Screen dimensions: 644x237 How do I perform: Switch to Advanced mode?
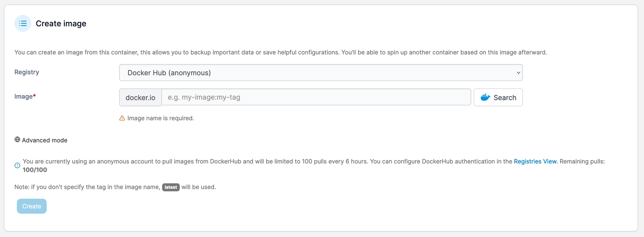point(44,140)
